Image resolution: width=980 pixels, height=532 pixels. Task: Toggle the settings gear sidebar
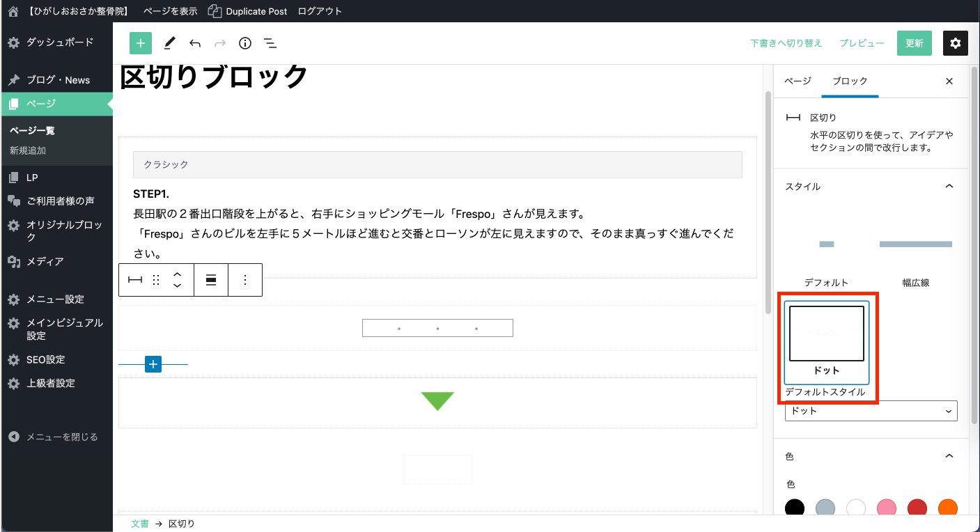point(955,43)
